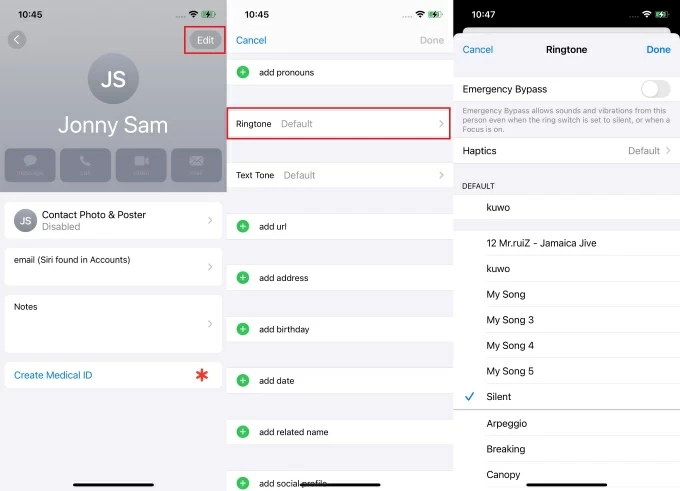This screenshot has height=491, width=680.
Task: Select My Song 3 ringtone
Action: [x=510, y=320]
